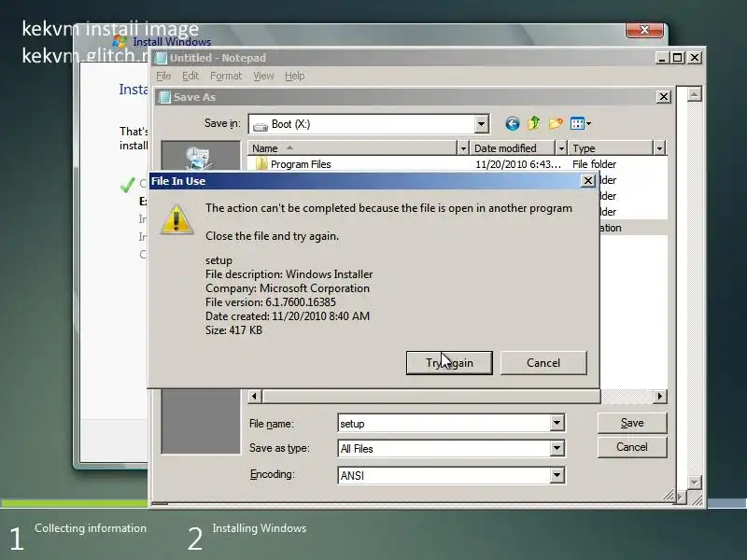Click the Type column header

pos(611,148)
